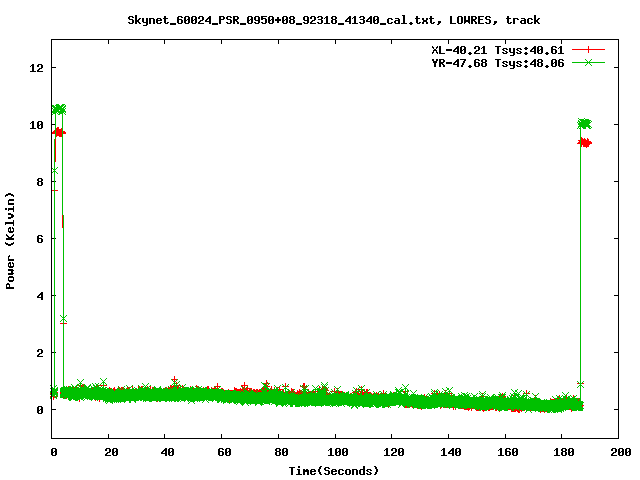
Task: Click x-axis tick label 100
Action: coord(338,452)
